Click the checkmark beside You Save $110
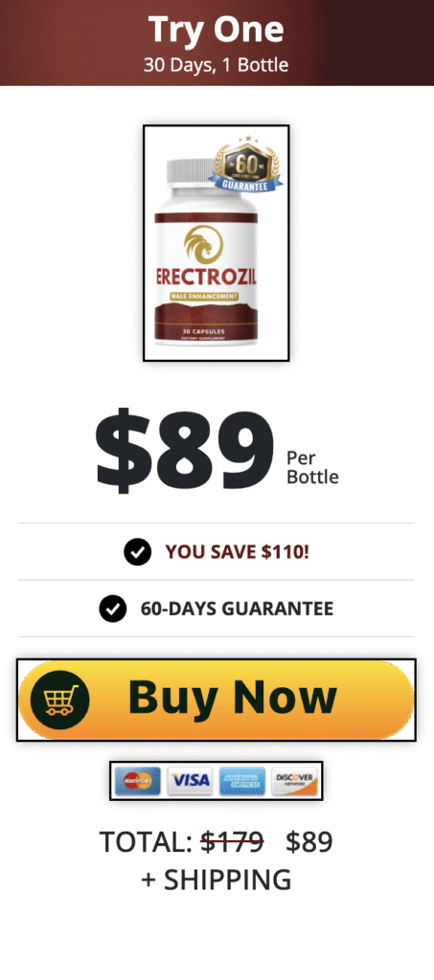 138,552
